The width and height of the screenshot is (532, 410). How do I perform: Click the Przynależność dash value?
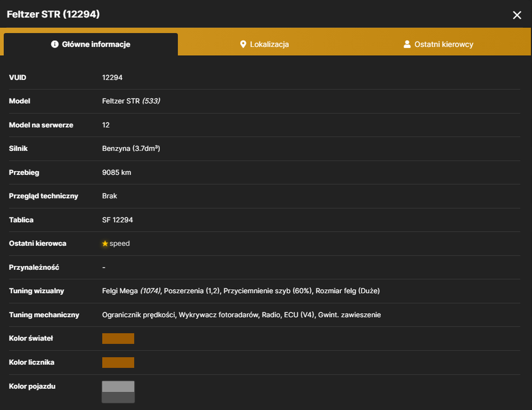pyautogui.click(x=104, y=268)
